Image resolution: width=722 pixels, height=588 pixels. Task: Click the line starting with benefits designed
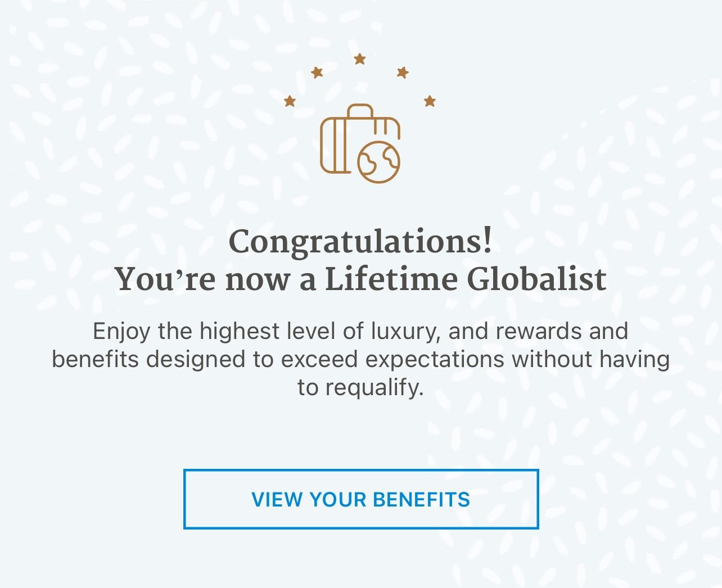point(360,359)
